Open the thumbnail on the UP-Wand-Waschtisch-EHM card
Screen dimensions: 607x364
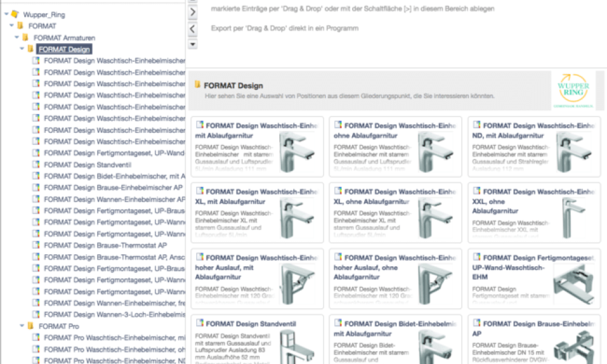(x=574, y=285)
